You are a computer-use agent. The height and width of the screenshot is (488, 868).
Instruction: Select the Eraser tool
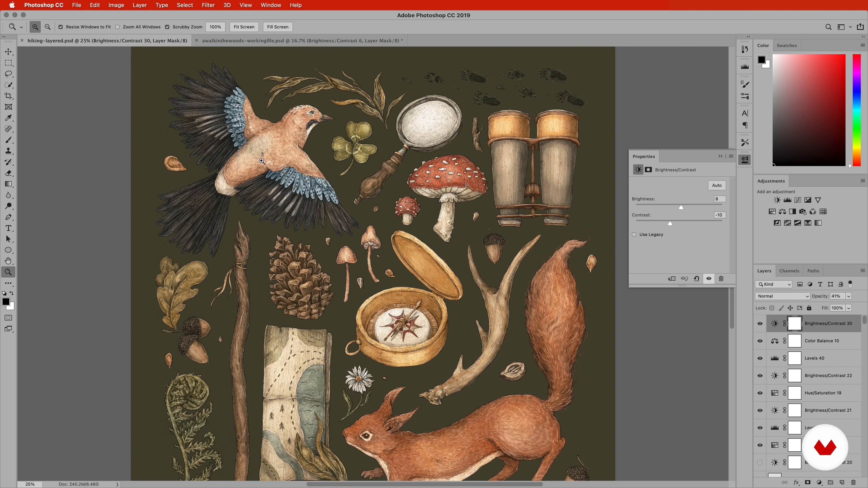click(x=8, y=173)
